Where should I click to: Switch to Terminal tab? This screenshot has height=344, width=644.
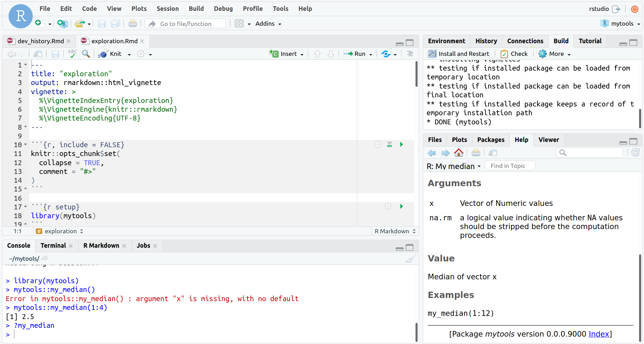click(x=53, y=246)
